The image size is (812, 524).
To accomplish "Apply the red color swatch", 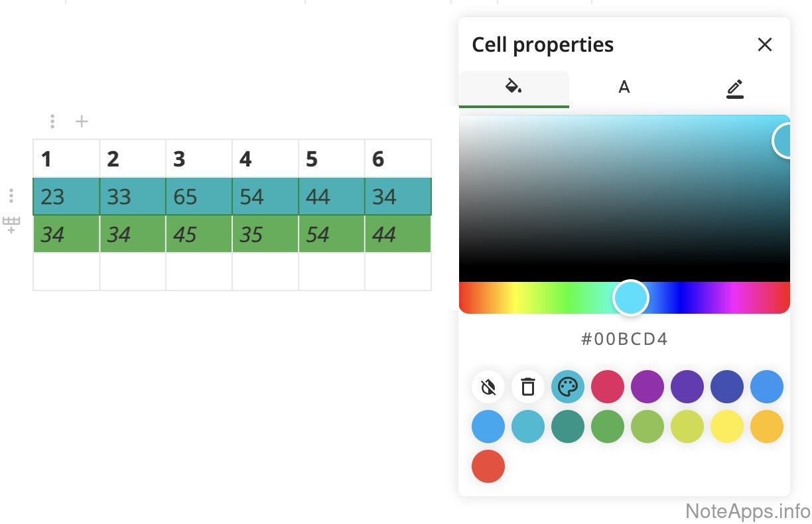I will tap(488, 466).
